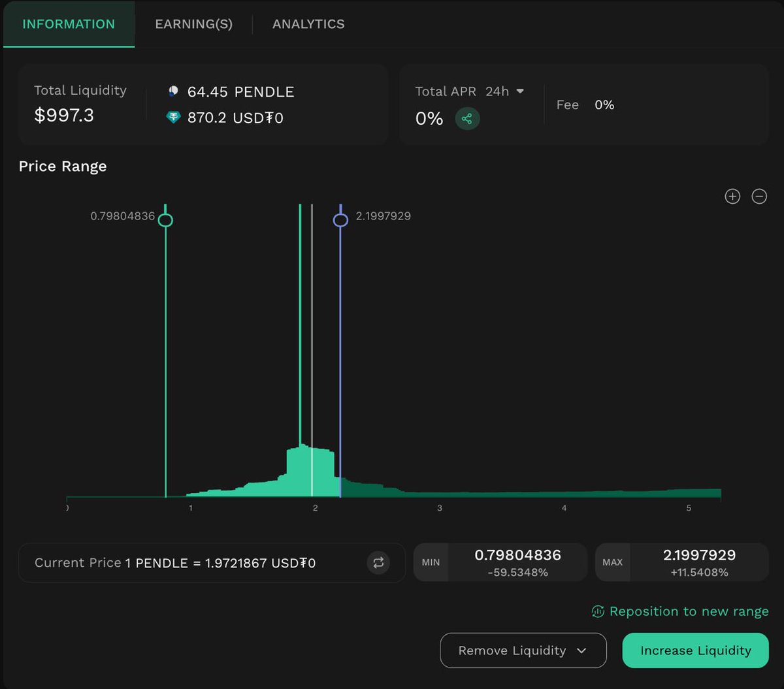The height and width of the screenshot is (689, 784).
Task: Click the Total APR 0% value
Action: click(x=429, y=119)
